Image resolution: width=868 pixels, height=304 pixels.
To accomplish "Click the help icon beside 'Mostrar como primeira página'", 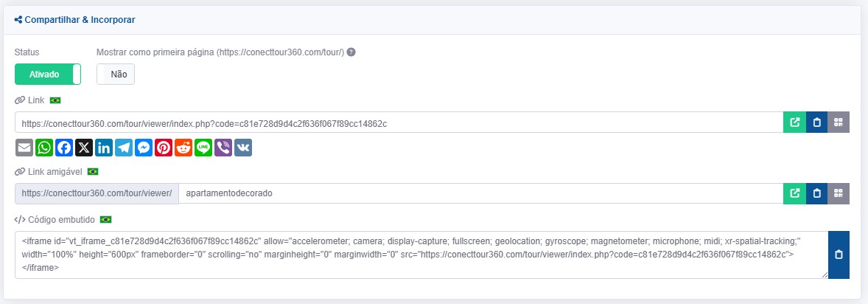I will pos(351,52).
